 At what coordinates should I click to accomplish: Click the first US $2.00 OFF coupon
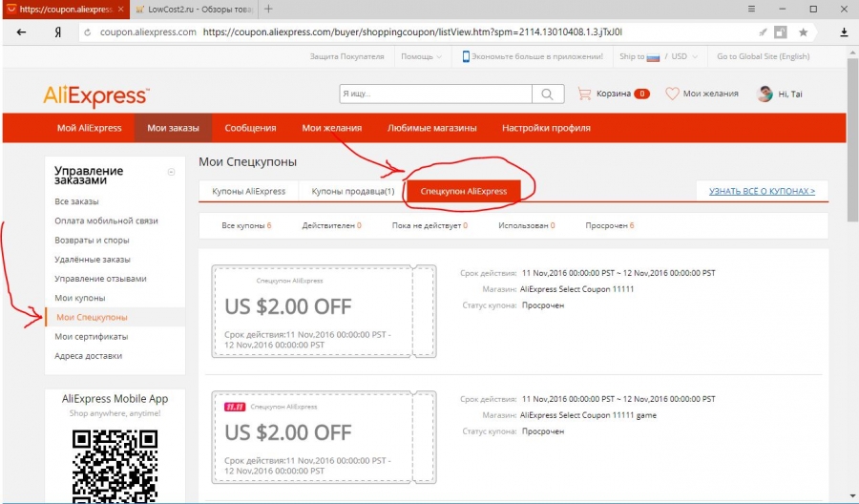pos(324,311)
